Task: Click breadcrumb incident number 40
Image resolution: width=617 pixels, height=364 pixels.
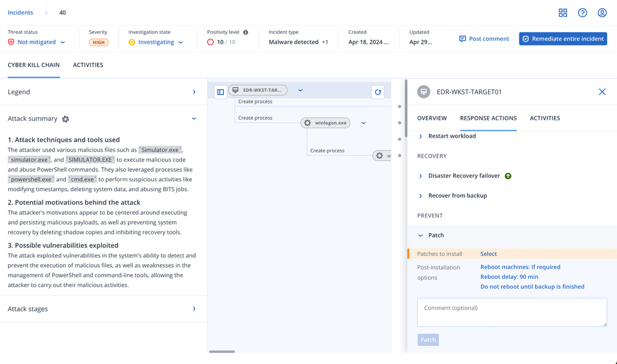Action: [x=62, y=12]
